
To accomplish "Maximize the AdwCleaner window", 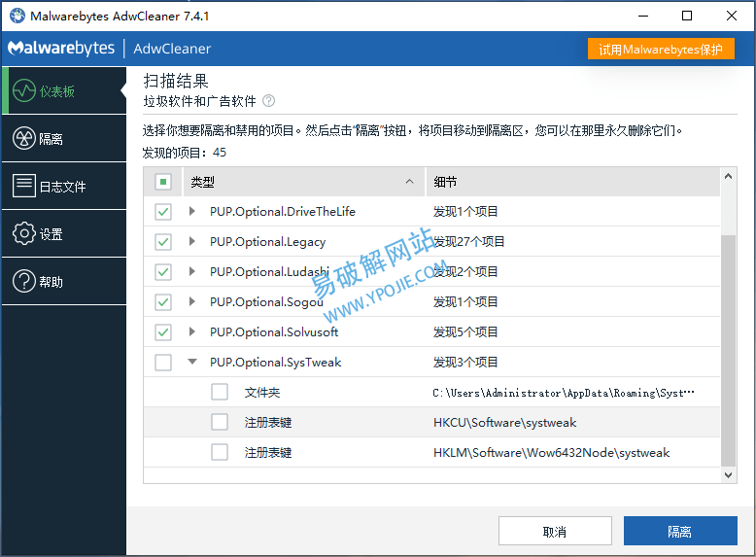I will [x=687, y=16].
